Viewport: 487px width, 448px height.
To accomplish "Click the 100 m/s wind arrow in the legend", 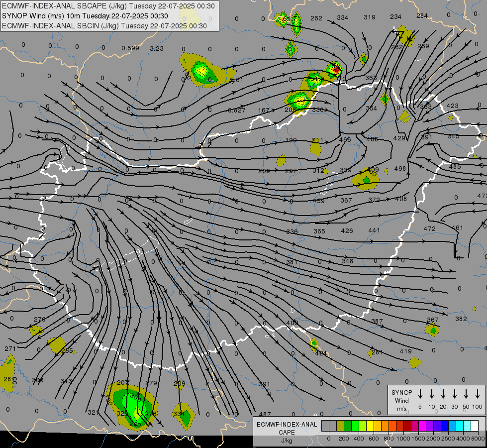I will point(478,393).
